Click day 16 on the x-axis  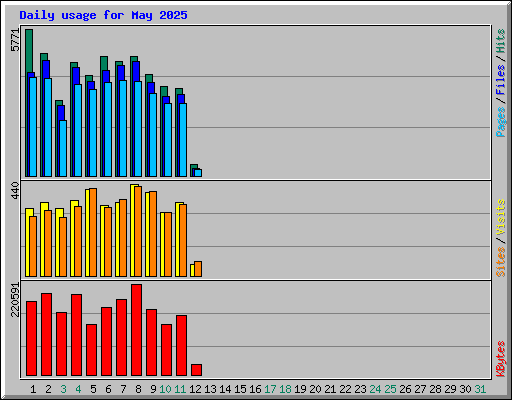(x=255, y=389)
